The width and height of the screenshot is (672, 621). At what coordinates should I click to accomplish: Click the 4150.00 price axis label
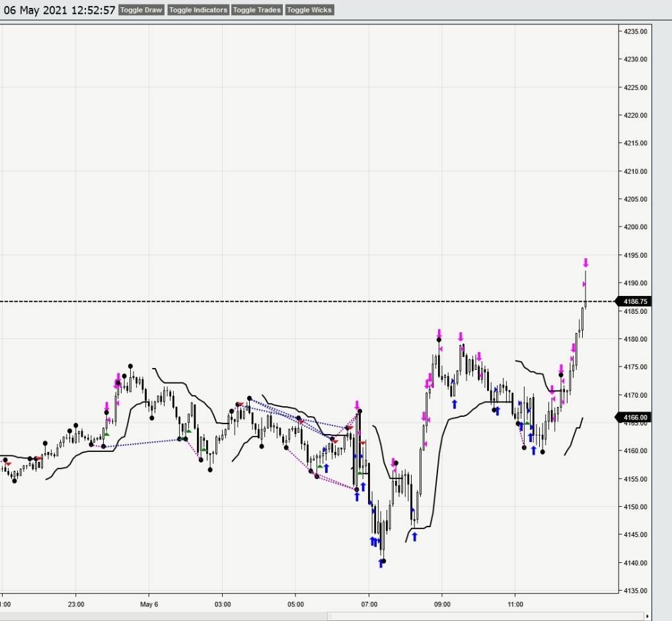click(x=635, y=507)
